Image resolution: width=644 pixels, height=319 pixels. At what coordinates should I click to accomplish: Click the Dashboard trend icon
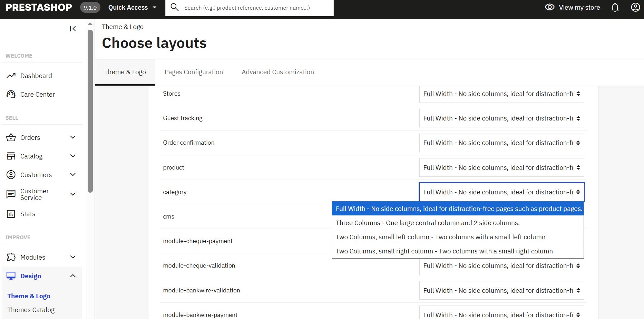(11, 76)
